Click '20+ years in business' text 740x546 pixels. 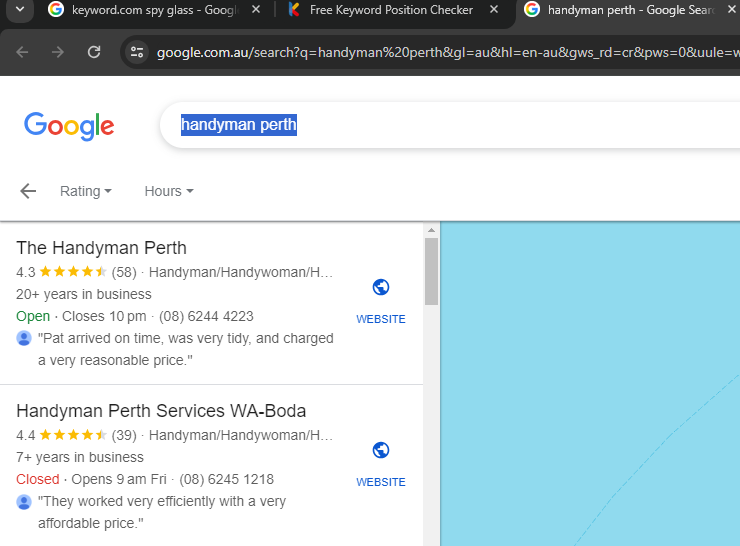click(x=84, y=294)
